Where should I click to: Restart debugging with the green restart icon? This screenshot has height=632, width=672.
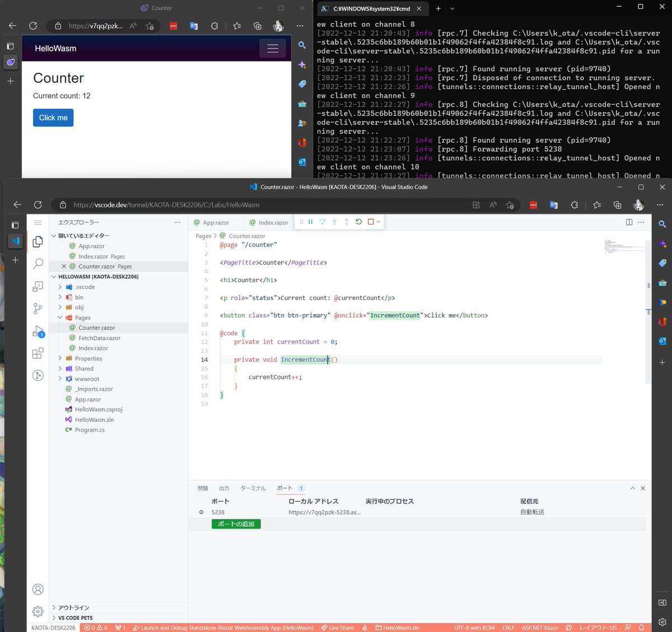[358, 222]
